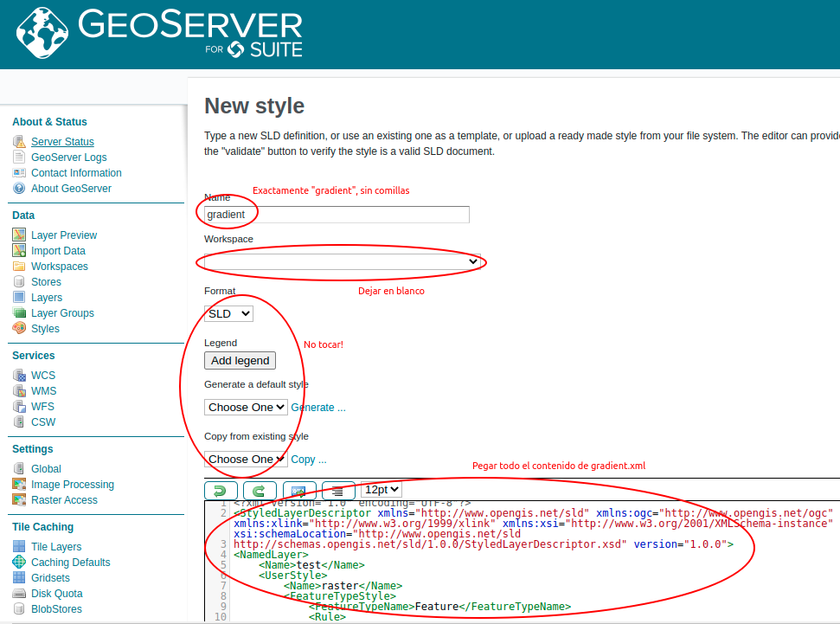Click the CSW service icon
840x624 pixels.
click(19, 421)
